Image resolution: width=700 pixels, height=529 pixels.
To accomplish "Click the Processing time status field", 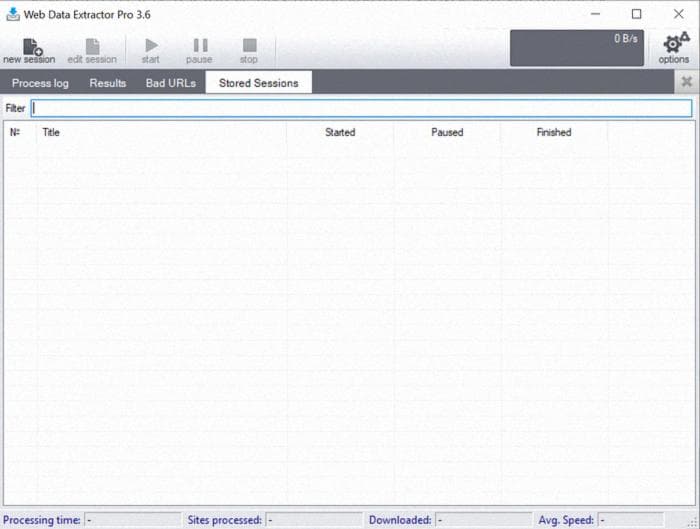I will tap(133, 520).
